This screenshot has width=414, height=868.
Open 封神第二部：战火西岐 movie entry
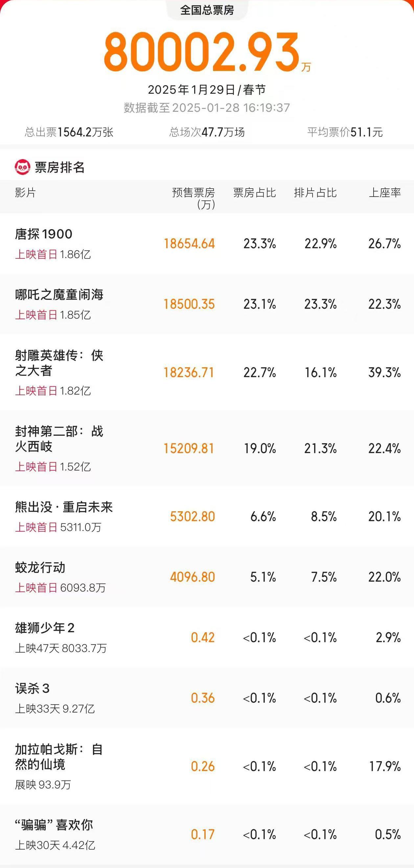(x=59, y=439)
